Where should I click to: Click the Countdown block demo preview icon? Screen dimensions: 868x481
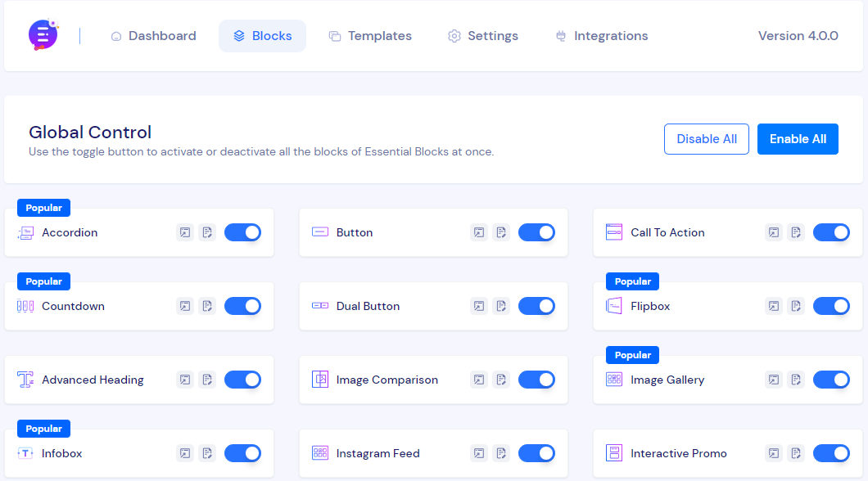click(x=184, y=306)
